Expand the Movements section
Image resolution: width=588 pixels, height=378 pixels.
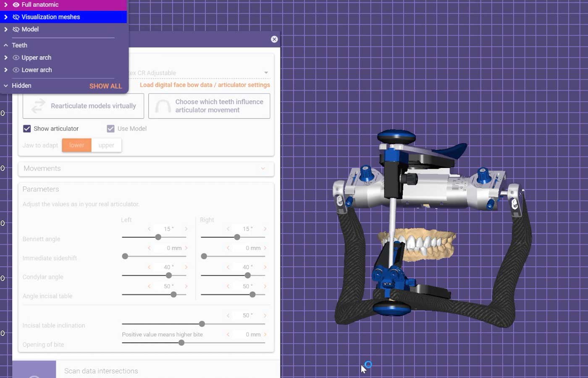[x=146, y=168]
